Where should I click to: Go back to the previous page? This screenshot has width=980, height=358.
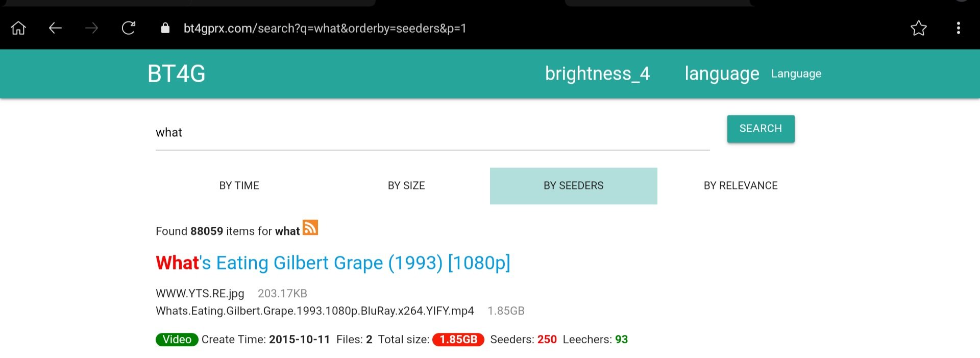tap(56, 28)
